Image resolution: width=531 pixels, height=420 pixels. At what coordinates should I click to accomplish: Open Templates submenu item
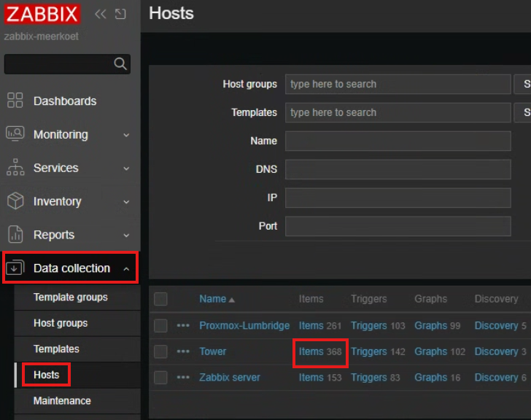coord(56,349)
